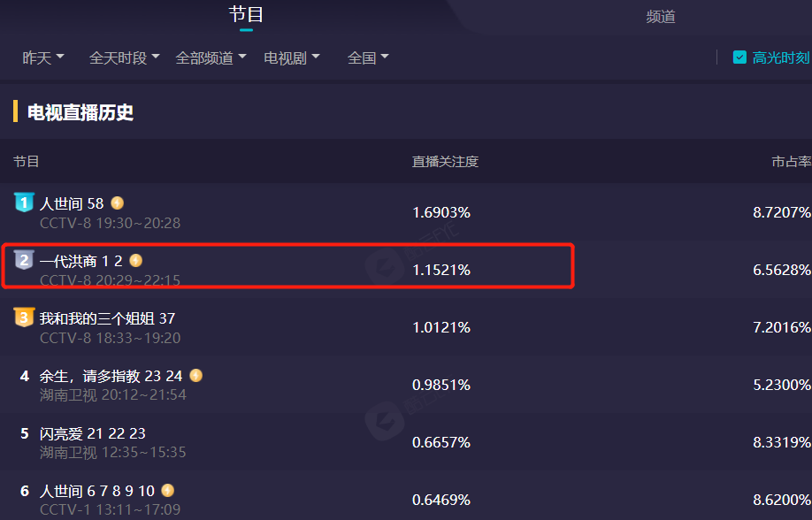This screenshot has width=812, height=520.
Task: Sort by the 直播关注度 column header
Action: [x=445, y=162]
